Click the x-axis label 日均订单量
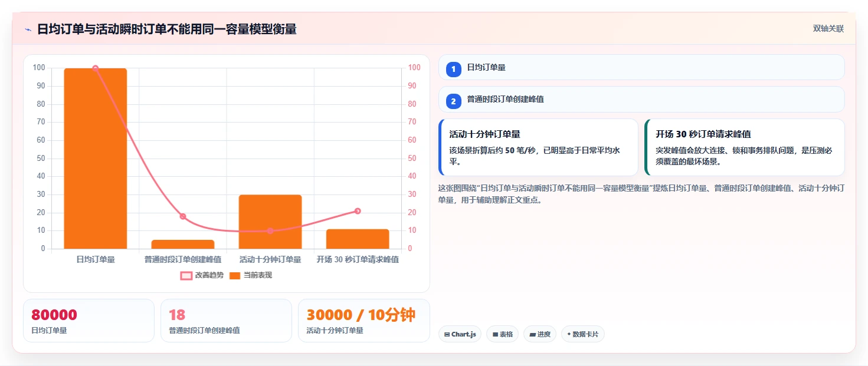The width and height of the screenshot is (868, 366). click(x=96, y=259)
